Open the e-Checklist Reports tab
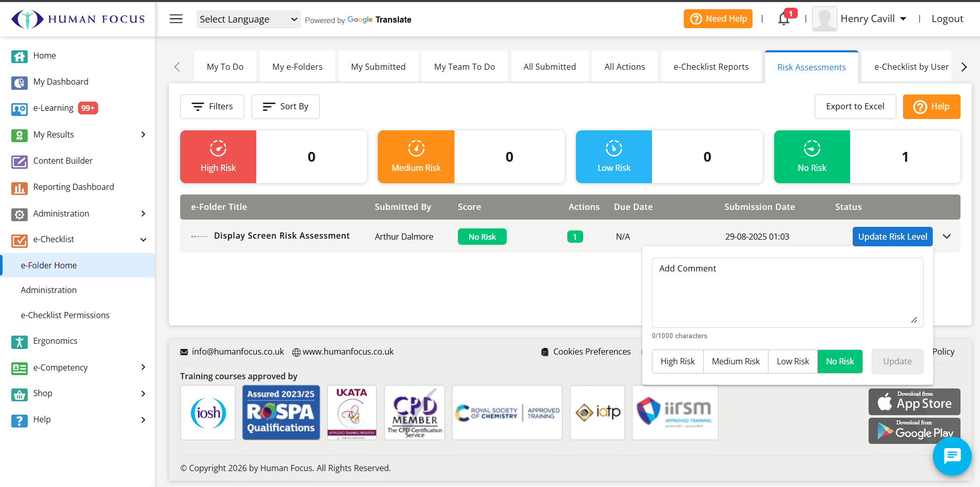The image size is (980, 487). click(x=712, y=66)
